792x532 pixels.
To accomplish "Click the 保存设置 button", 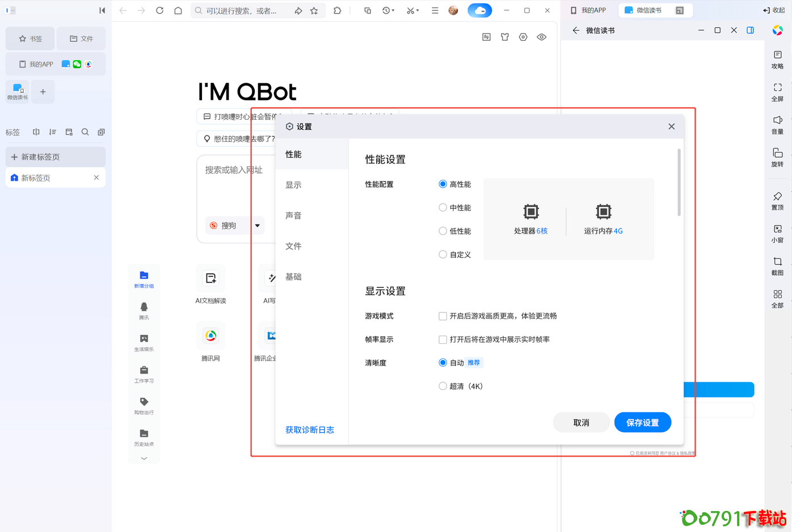I will pos(642,422).
